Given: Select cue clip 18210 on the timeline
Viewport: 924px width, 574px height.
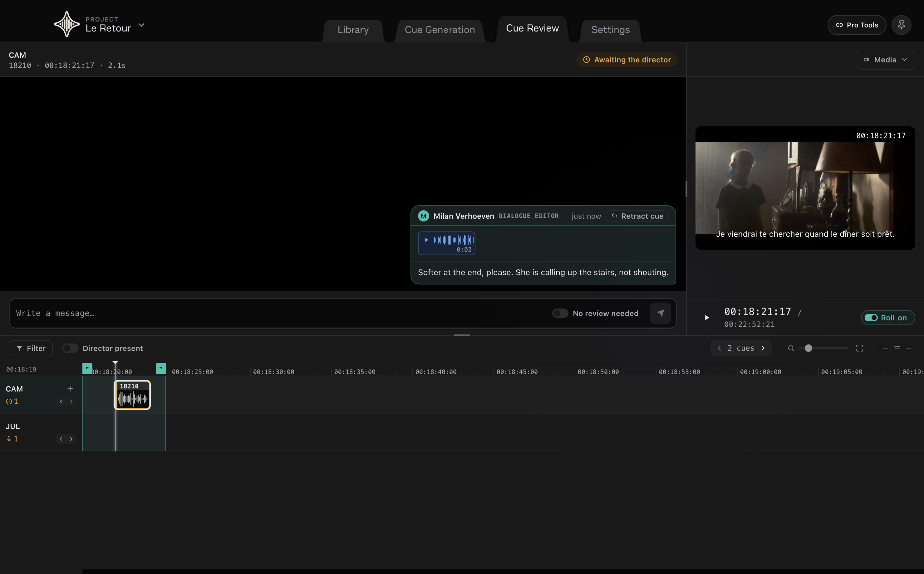Looking at the screenshot, I should point(132,395).
